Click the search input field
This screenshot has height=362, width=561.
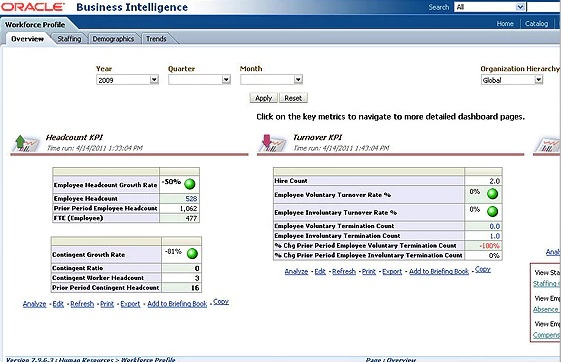[x=543, y=7]
